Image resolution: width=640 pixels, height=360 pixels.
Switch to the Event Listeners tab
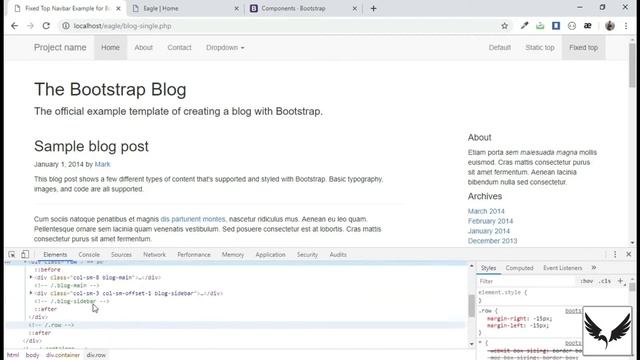pos(562,268)
